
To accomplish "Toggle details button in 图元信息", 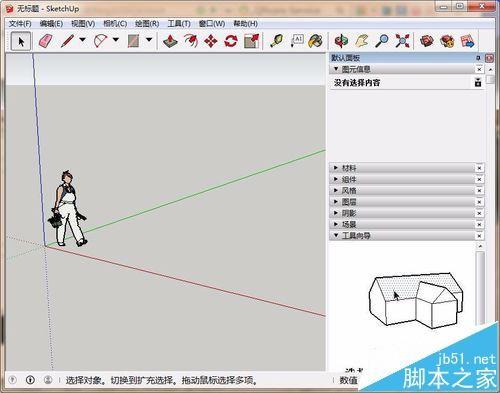I will pos(478,82).
